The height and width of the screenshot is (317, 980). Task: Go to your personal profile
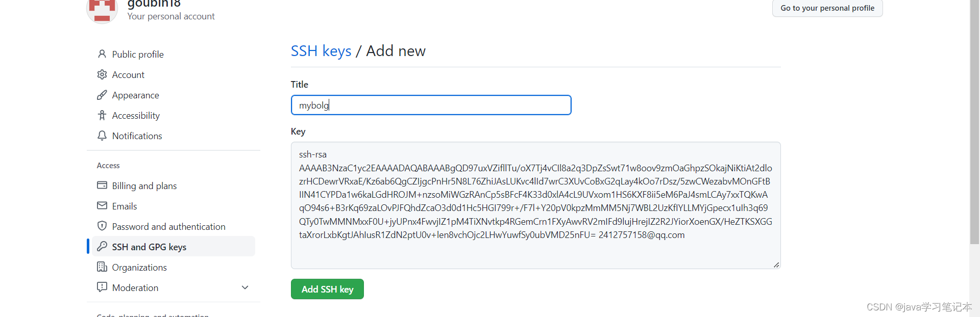coord(827,8)
